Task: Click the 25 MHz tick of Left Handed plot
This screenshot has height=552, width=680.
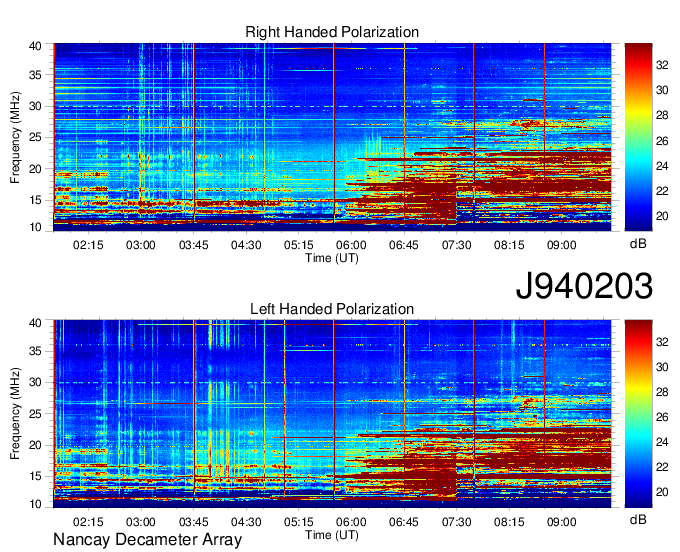Action: pos(35,414)
